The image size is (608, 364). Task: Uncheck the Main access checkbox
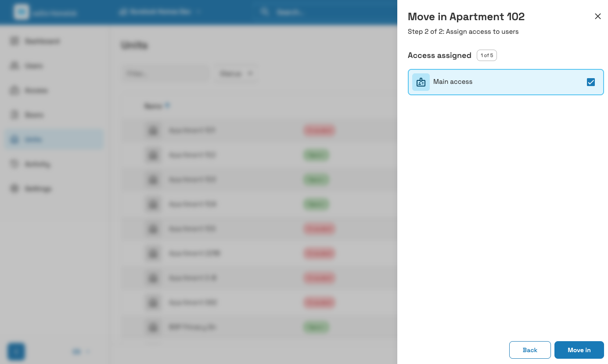[x=591, y=82]
